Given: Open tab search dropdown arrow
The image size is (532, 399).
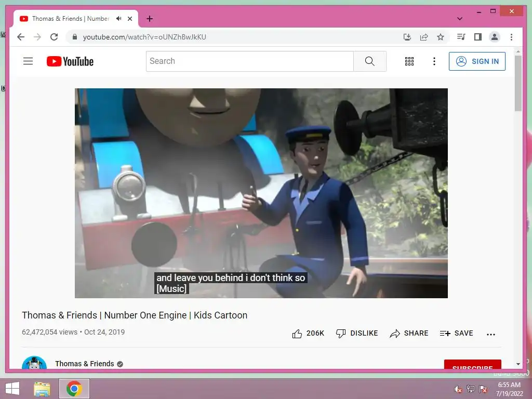Looking at the screenshot, I should click(x=460, y=19).
